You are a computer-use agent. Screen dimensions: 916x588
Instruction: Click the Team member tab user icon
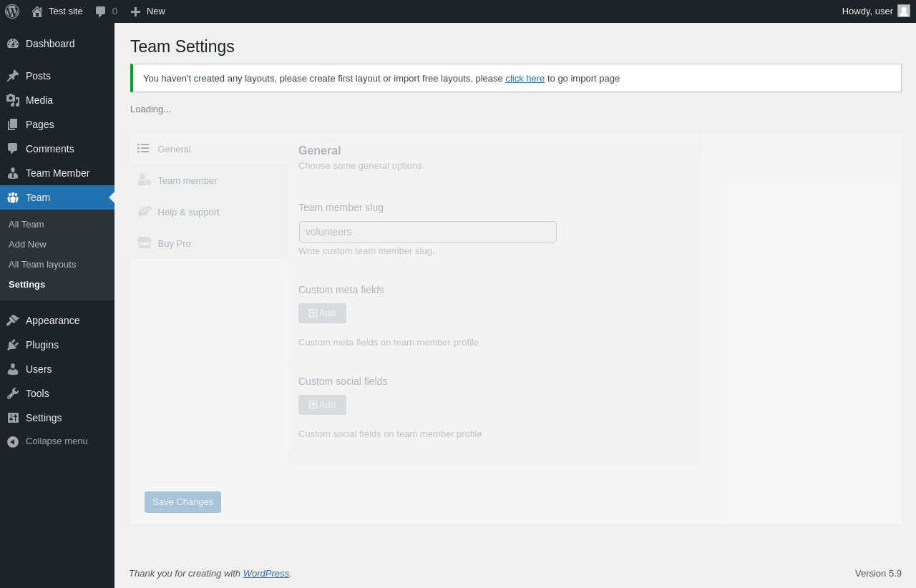tap(145, 180)
